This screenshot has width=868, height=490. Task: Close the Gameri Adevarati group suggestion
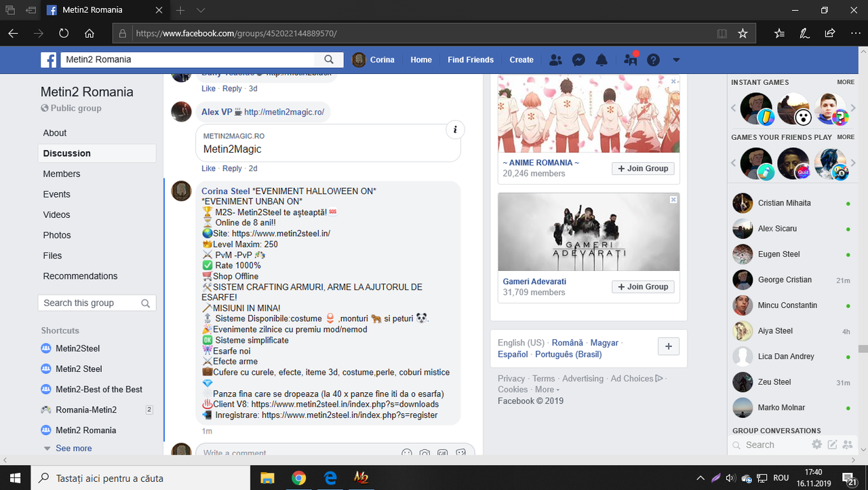673,200
